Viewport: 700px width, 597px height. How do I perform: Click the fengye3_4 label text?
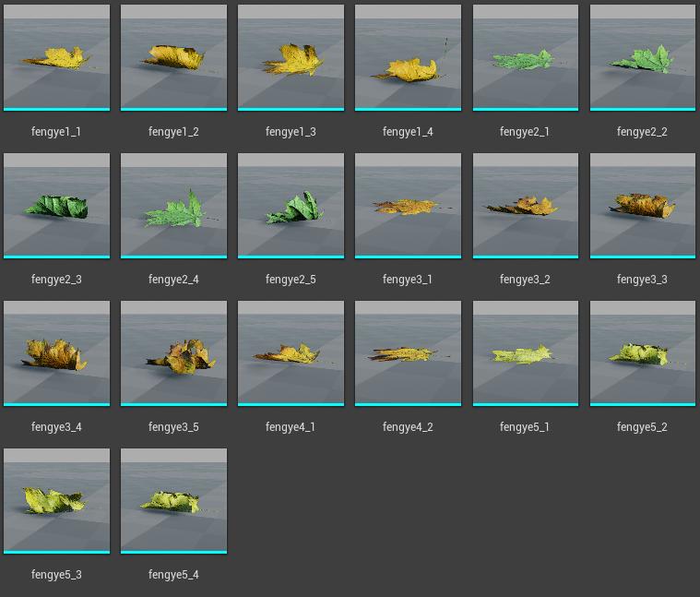(x=56, y=427)
